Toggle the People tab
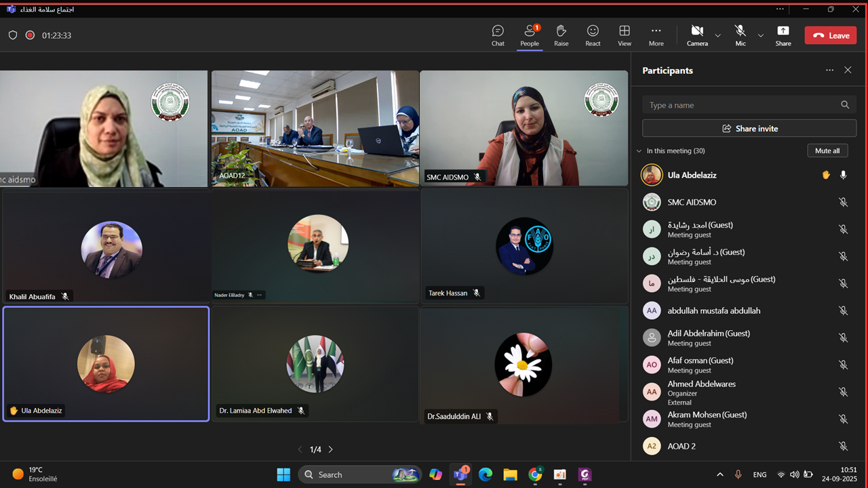Viewport: 868px width, 488px height. click(530, 35)
